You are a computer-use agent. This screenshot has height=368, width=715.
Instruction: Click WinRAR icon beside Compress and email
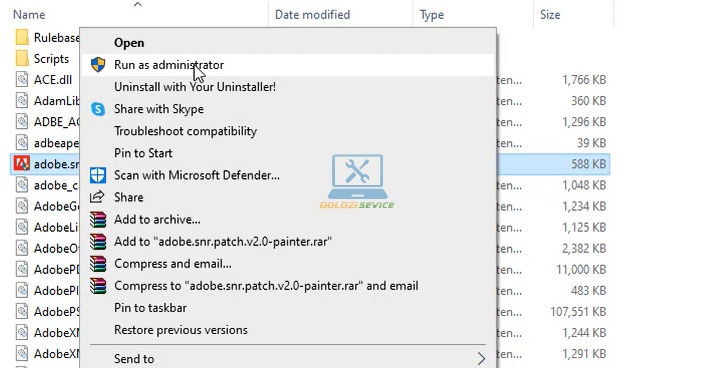point(98,264)
